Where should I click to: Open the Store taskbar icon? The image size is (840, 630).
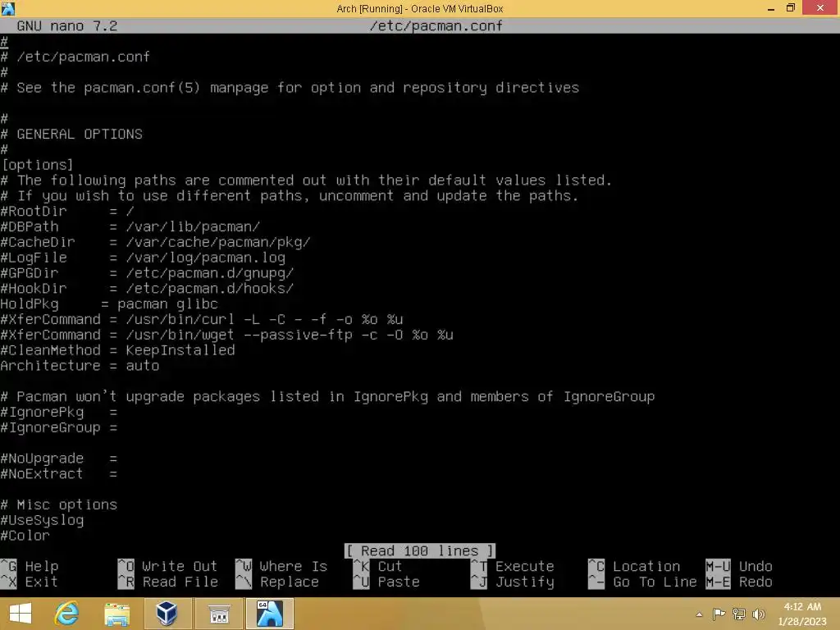point(218,614)
